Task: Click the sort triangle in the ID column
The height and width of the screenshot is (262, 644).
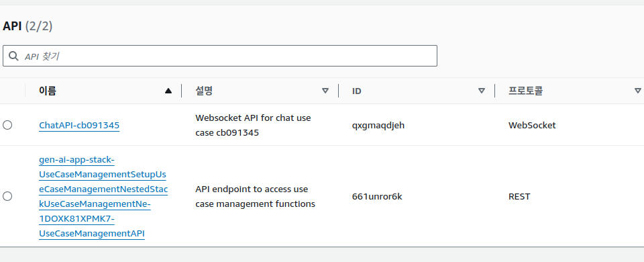Action: pos(482,91)
